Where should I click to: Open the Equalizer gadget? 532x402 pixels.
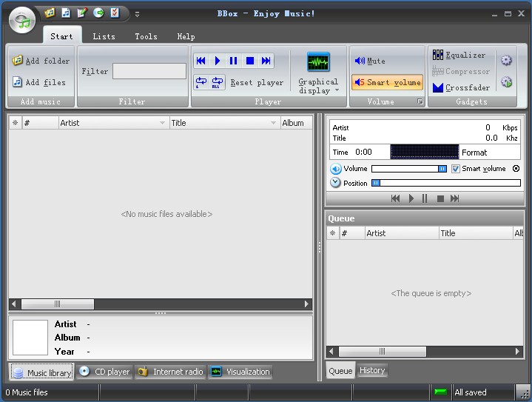click(x=459, y=56)
